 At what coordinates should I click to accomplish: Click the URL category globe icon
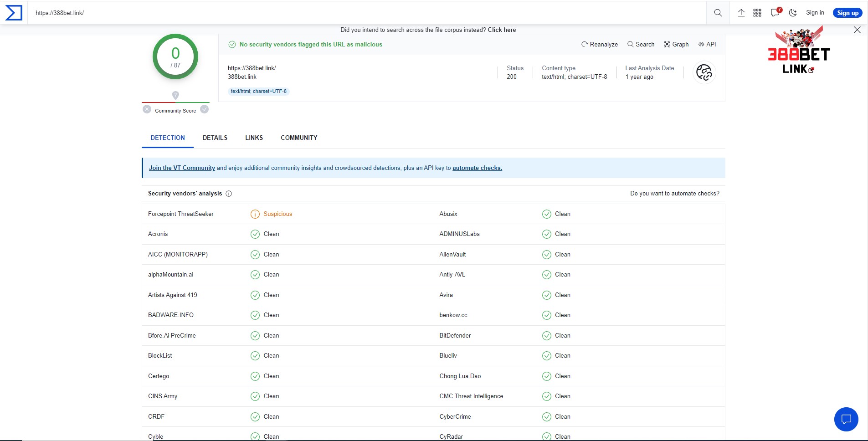(704, 72)
